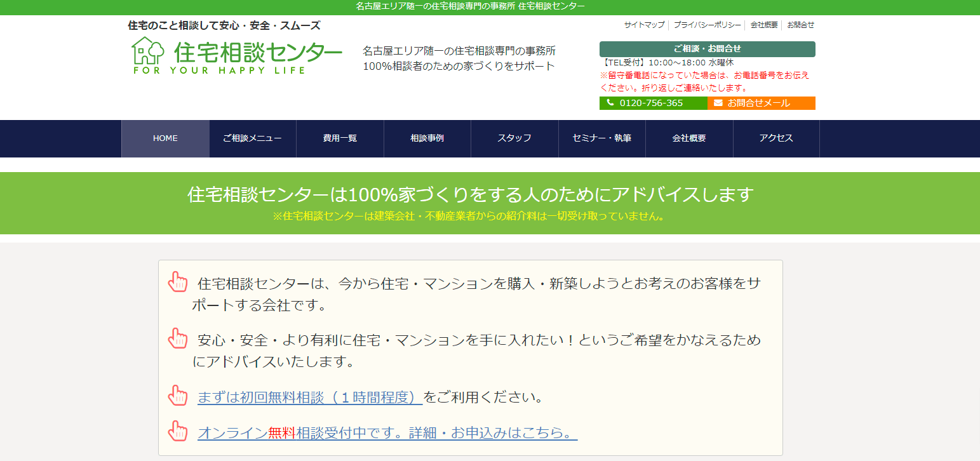The image size is (980, 461).
Task: Open the プライバシーポリシー link
Action: point(707,25)
